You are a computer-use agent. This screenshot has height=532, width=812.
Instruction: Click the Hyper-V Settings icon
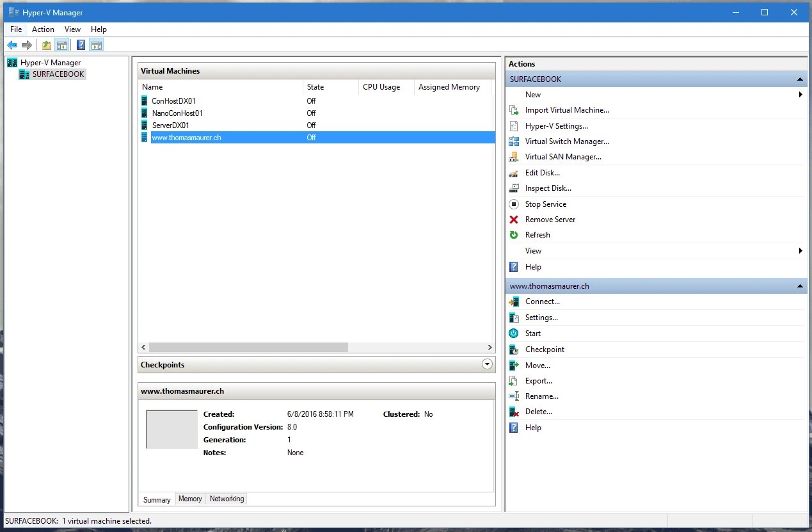pos(514,126)
